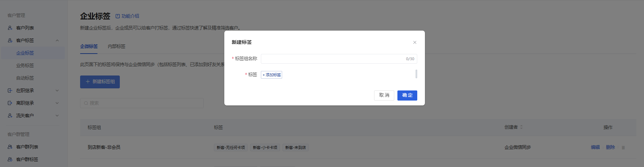This screenshot has width=644, height=167.
Task: Focus the 标签组名称 input field
Action: pos(339,59)
